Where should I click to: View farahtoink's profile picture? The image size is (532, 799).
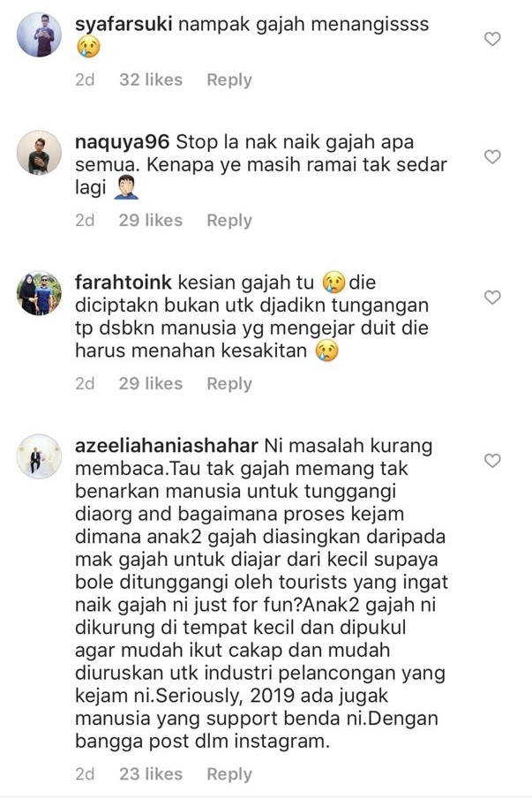click(39, 293)
